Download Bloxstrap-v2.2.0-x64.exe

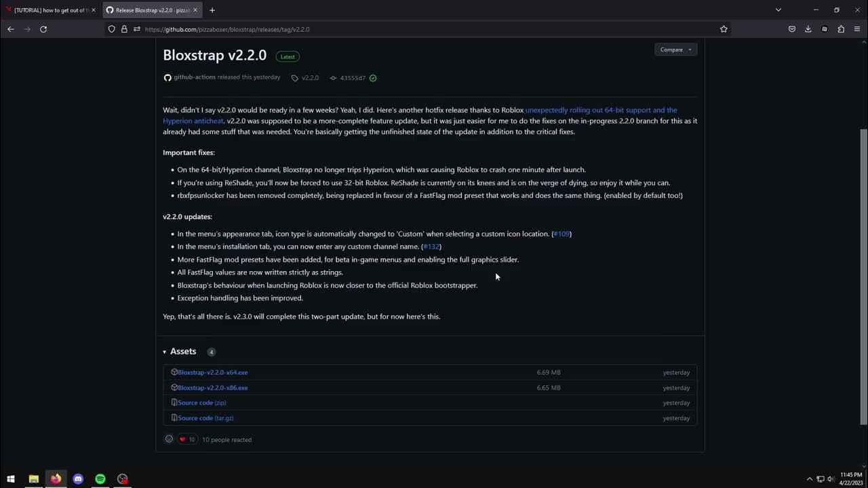point(213,372)
